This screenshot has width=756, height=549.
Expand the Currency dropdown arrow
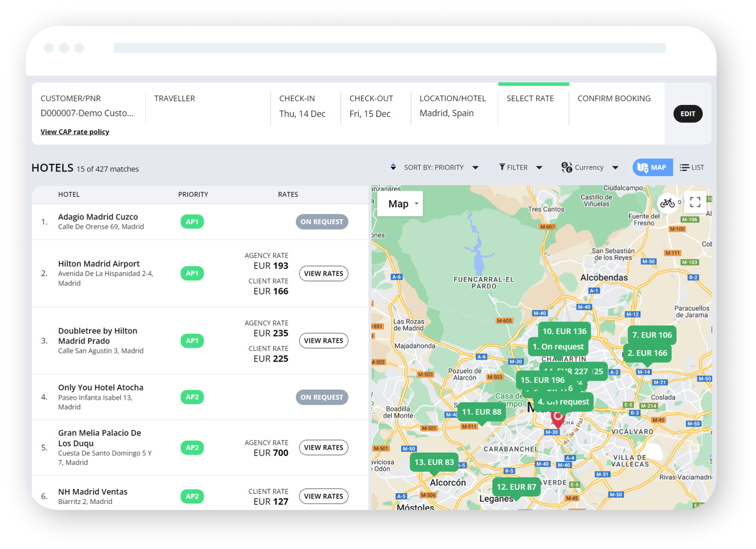(x=615, y=167)
